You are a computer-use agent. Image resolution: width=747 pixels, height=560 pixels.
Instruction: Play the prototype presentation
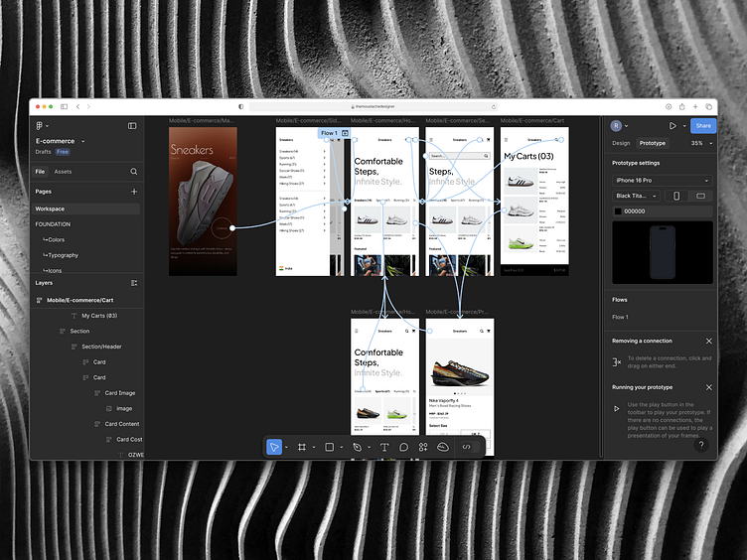click(x=672, y=126)
